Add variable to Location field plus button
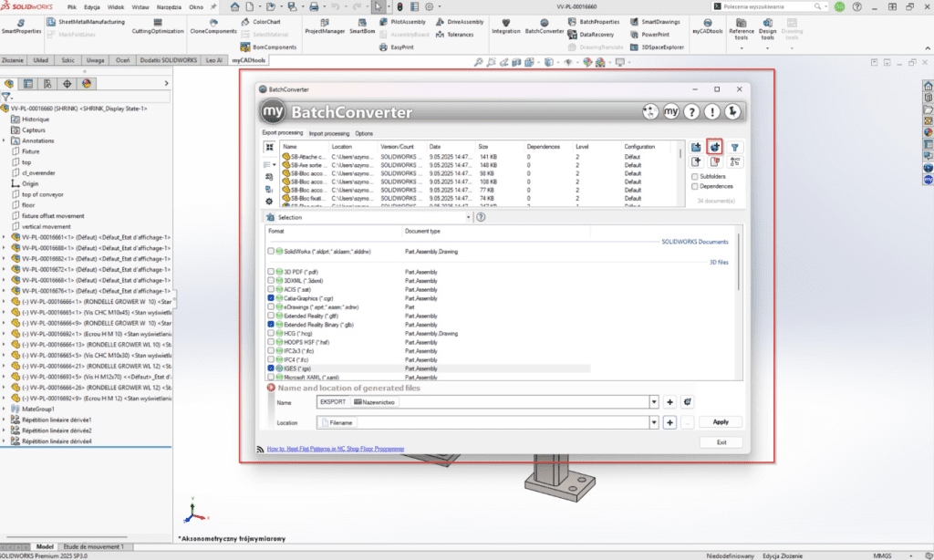 (x=669, y=422)
